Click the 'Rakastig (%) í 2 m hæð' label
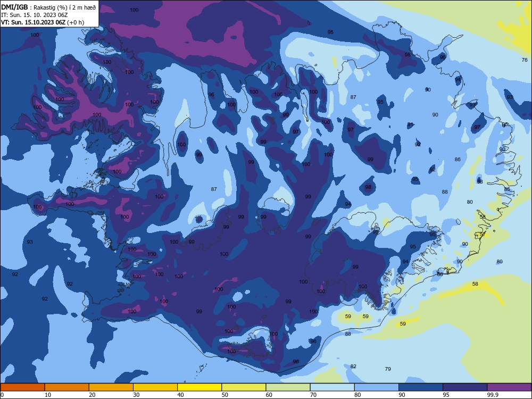 (x=65, y=7)
